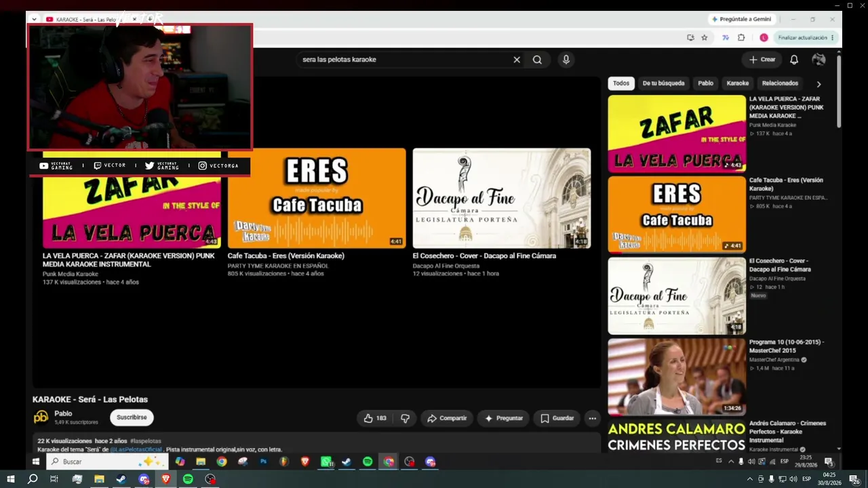
Task: Open the search magnifier on the outer taskbar
Action: [x=32, y=479]
